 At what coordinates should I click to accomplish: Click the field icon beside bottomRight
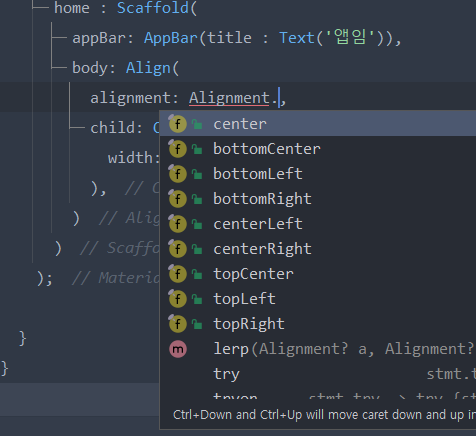[x=177, y=199]
